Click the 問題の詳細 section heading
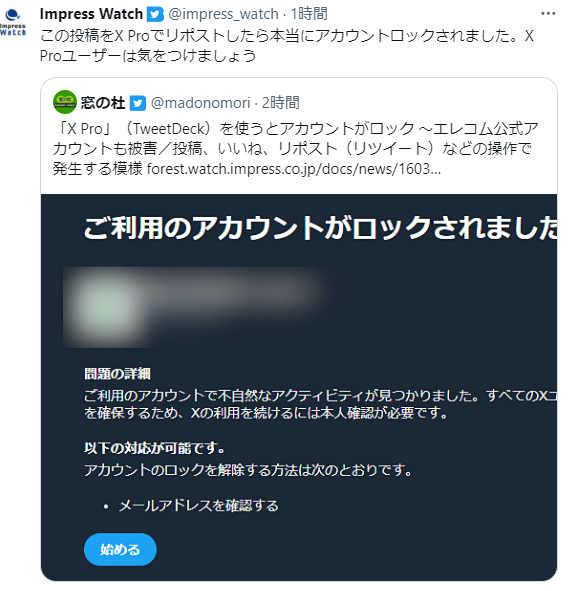 [117, 374]
